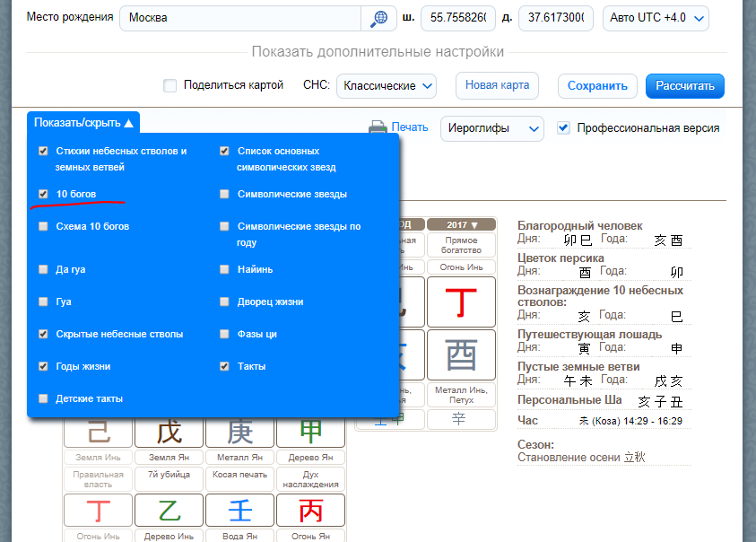Check the Поделиться картой checkbox
The image size is (756, 542).
170,86
